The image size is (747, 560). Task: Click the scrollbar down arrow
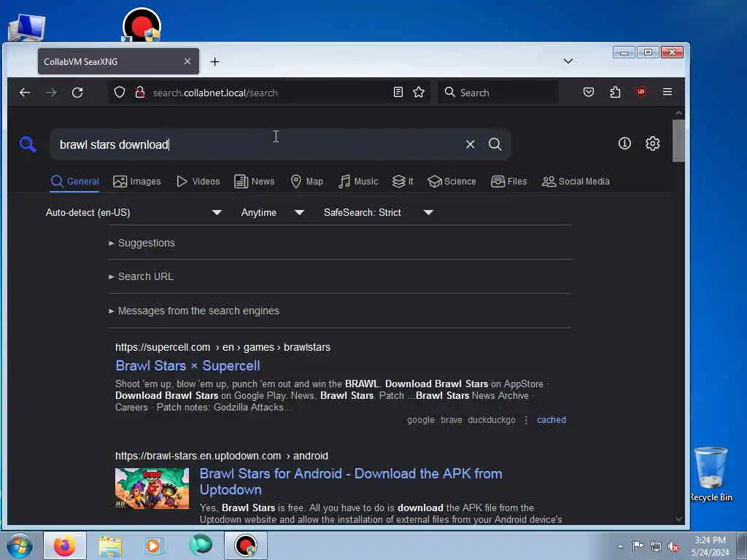[678, 519]
